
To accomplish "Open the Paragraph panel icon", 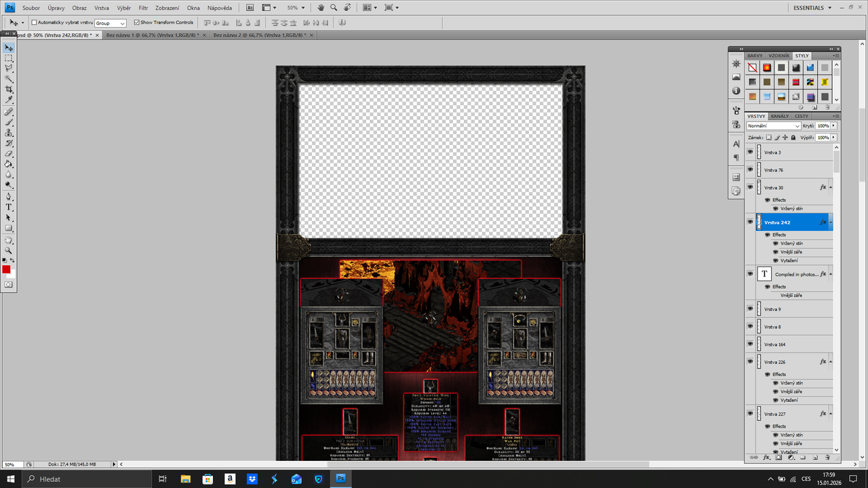I will coord(736,158).
